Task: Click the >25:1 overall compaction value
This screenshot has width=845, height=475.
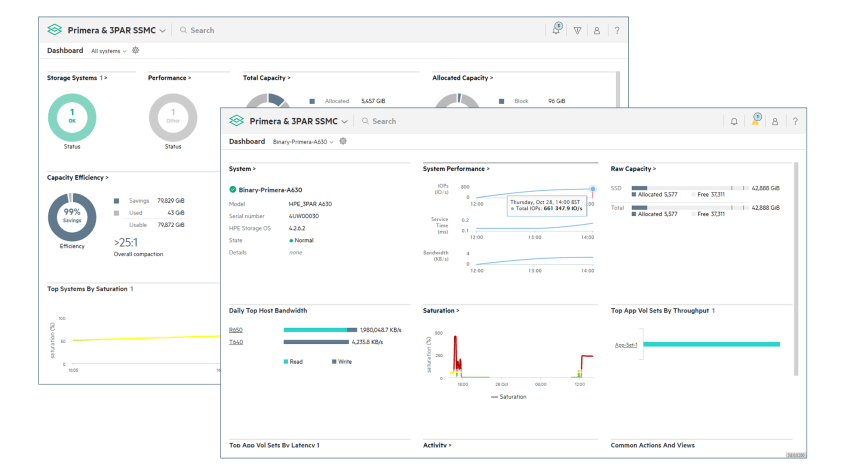Action: (126, 243)
